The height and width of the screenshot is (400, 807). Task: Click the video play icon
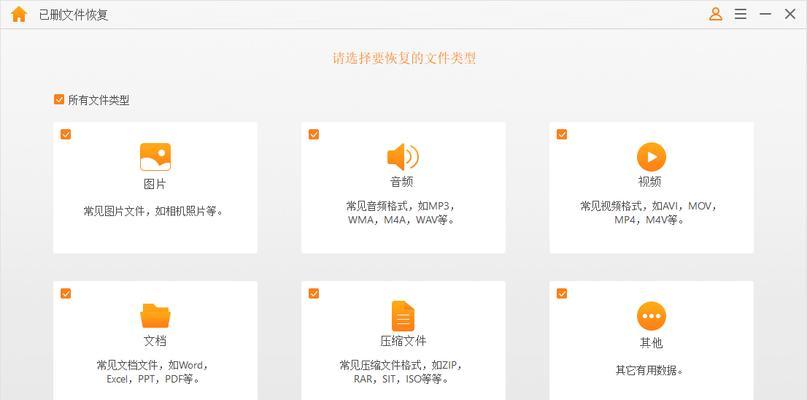(652, 157)
